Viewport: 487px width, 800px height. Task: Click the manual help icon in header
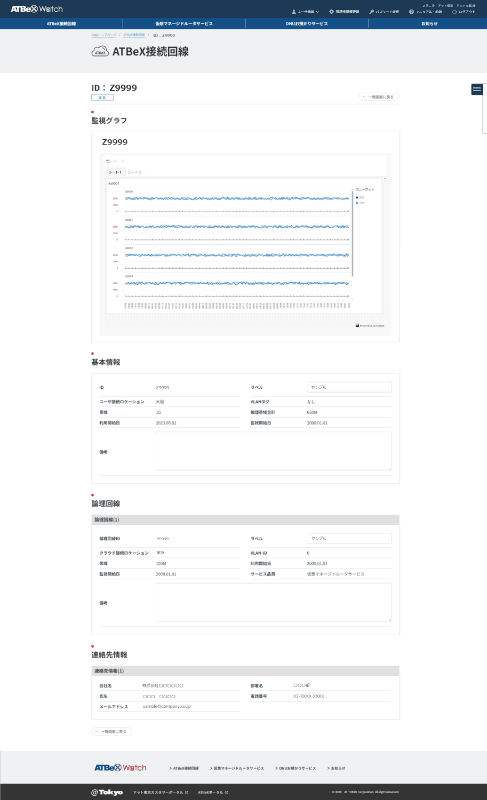point(411,11)
